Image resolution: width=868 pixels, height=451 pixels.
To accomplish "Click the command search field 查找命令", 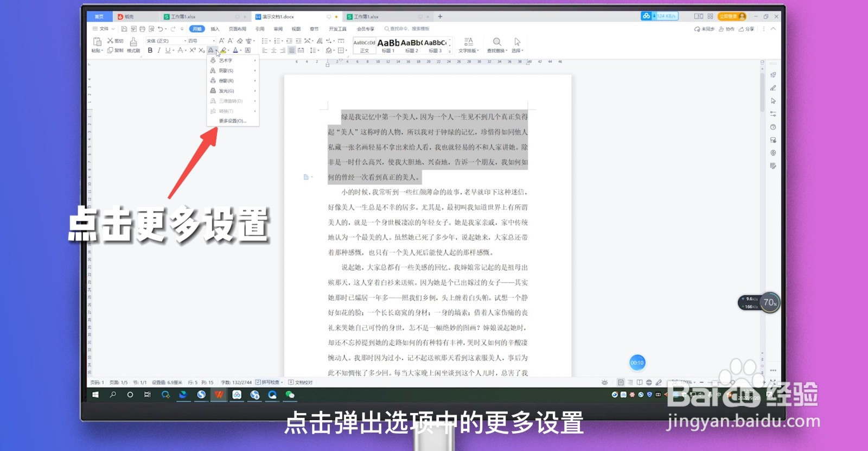I will (x=407, y=29).
